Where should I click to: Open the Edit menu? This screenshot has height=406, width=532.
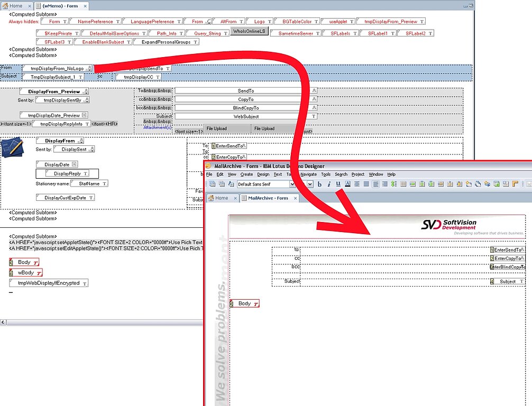tap(220, 174)
